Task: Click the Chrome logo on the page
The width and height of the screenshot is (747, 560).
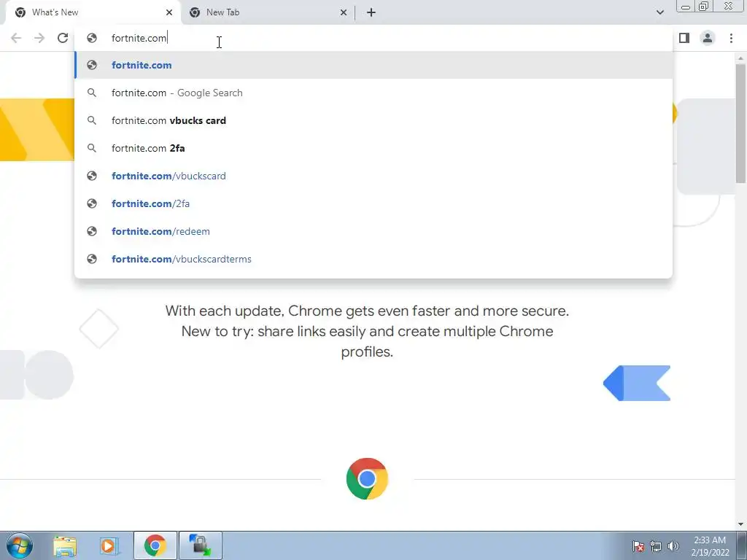Action: pos(367,478)
